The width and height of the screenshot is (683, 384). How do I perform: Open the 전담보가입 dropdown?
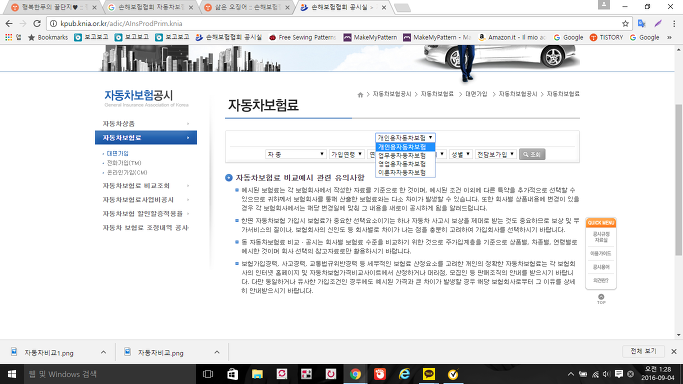pyautogui.click(x=495, y=154)
